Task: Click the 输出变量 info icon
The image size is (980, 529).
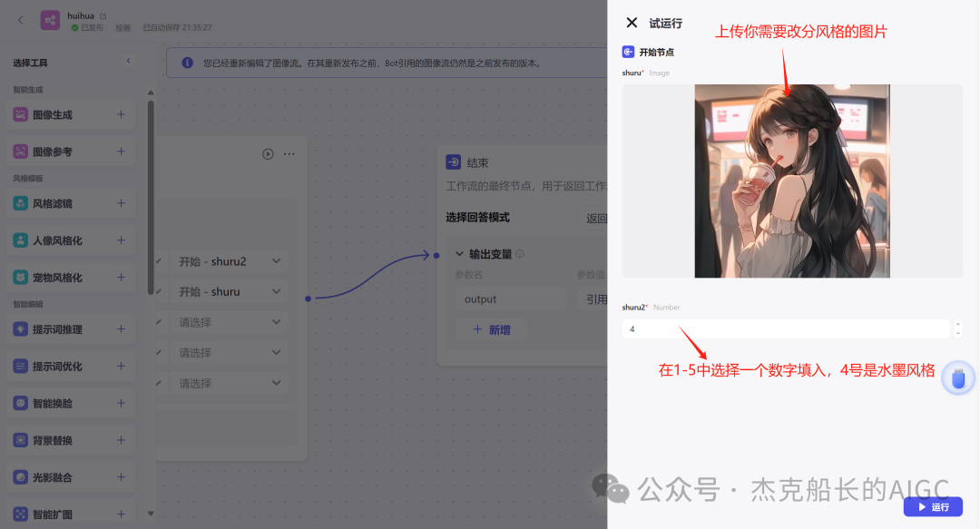Action: 520,254
